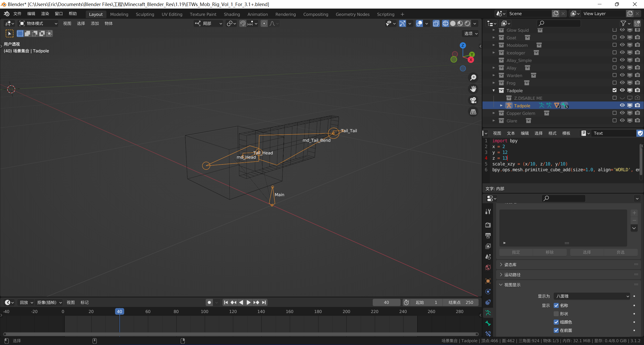Open the 文件 (File) menu

[x=17, y=14]
